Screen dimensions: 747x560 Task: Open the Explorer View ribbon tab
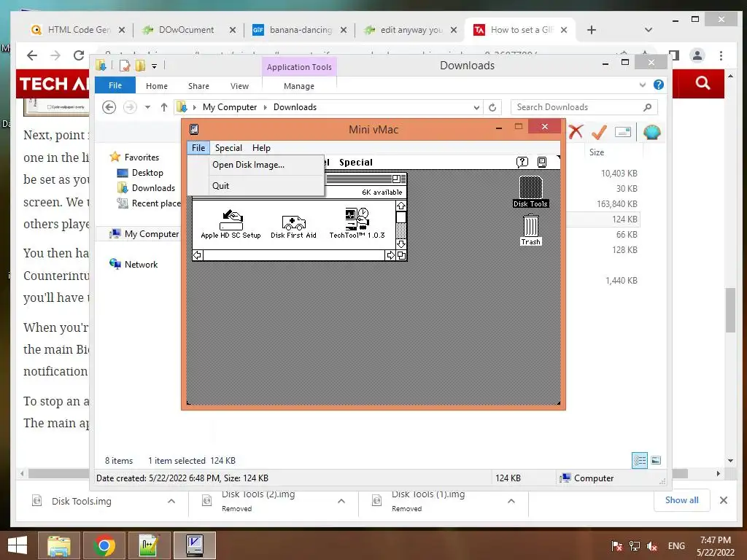239,86
